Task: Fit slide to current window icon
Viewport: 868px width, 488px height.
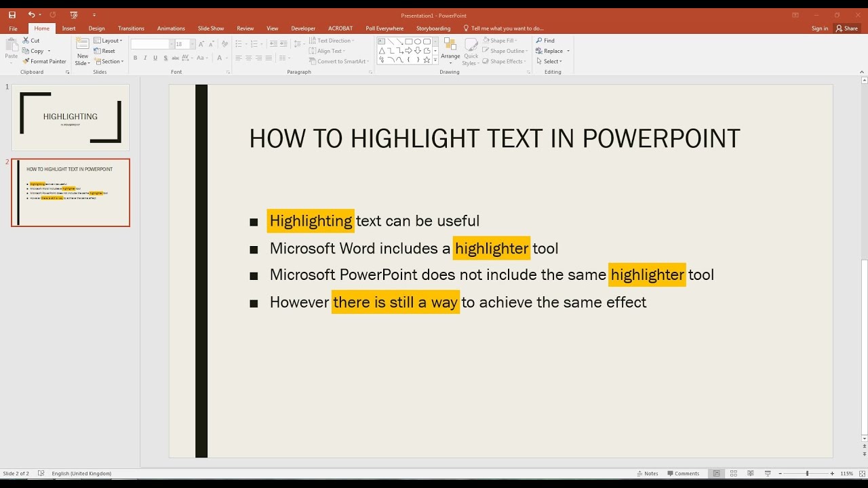Action: click(861, 474)
